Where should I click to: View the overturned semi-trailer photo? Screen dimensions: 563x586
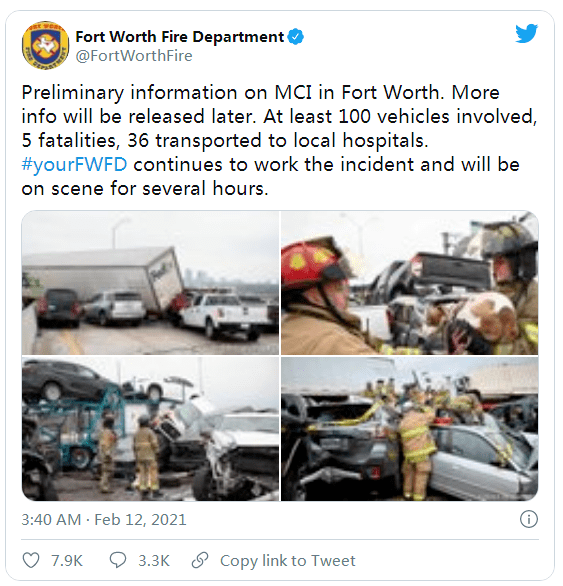pyautogui.click(x=150, y=283)
